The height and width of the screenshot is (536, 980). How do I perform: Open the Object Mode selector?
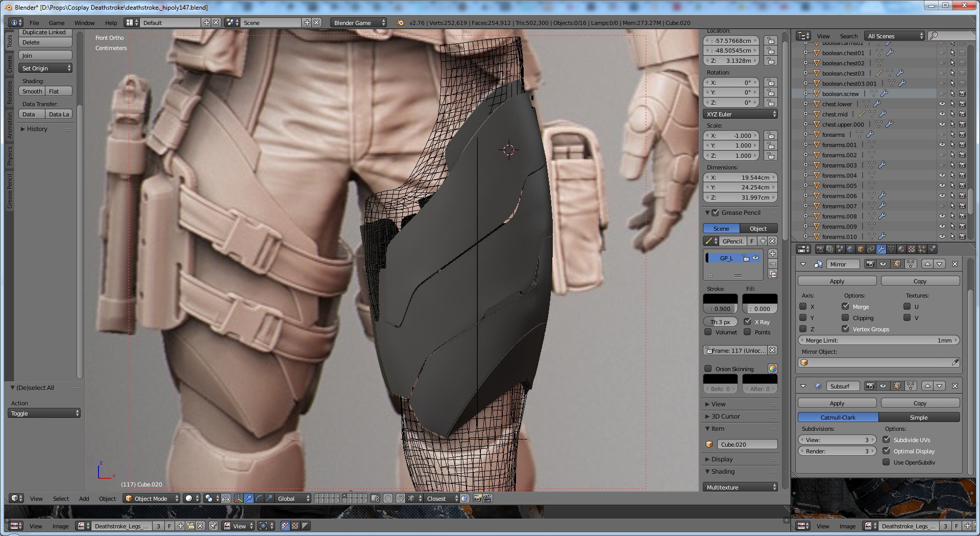click(152, 498)
